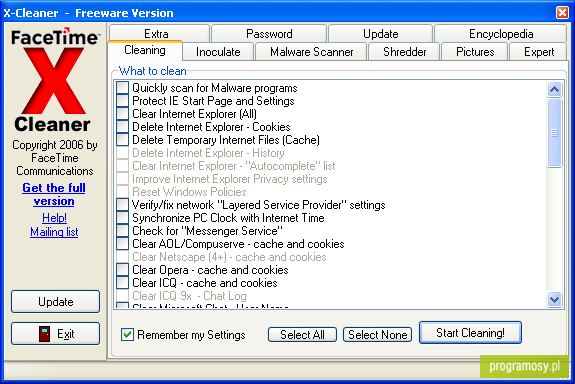Open the Update tab
This screenshot has height=384, width=575.
coord(380,33)
